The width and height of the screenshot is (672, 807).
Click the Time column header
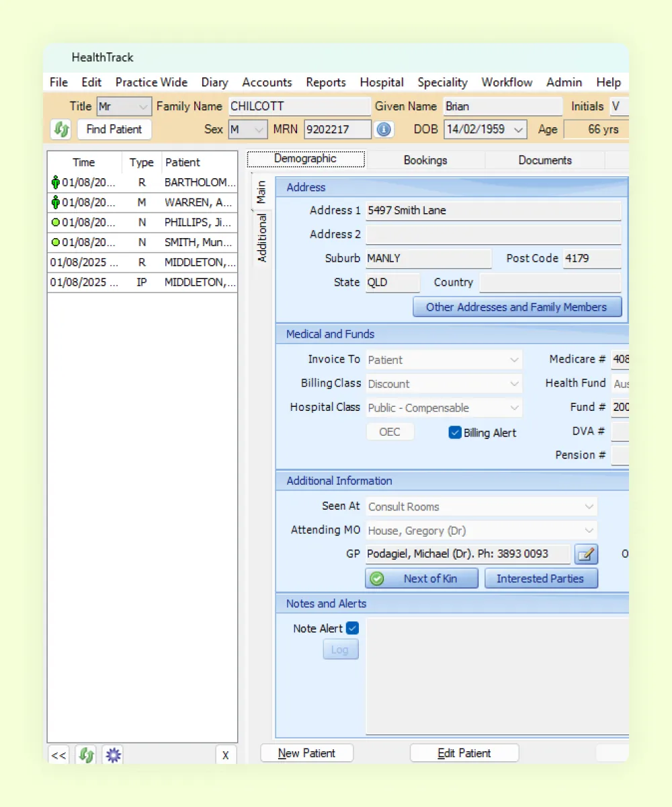pyautogui.click(x=85, y=162)
